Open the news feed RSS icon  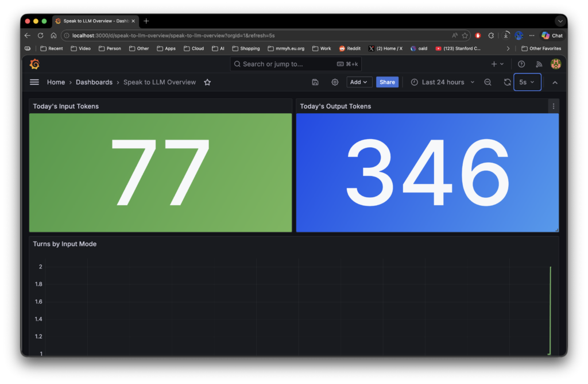click(x=539, y=64)
